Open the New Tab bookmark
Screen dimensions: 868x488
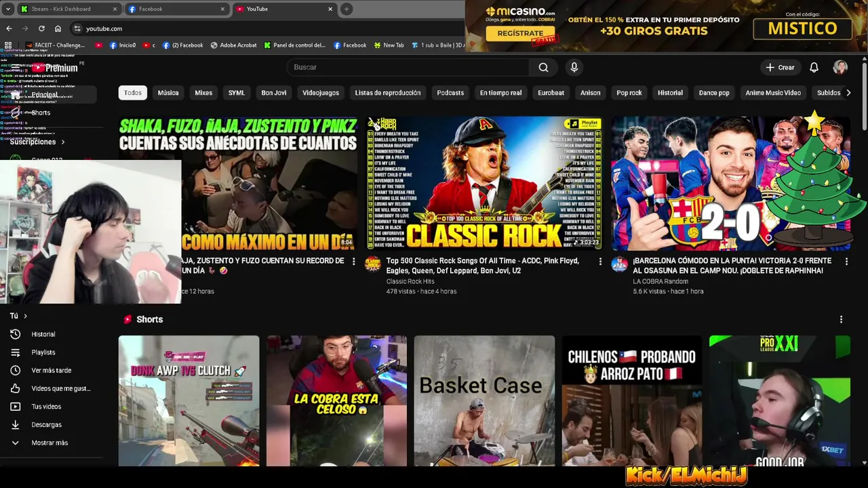coord(389,45)
